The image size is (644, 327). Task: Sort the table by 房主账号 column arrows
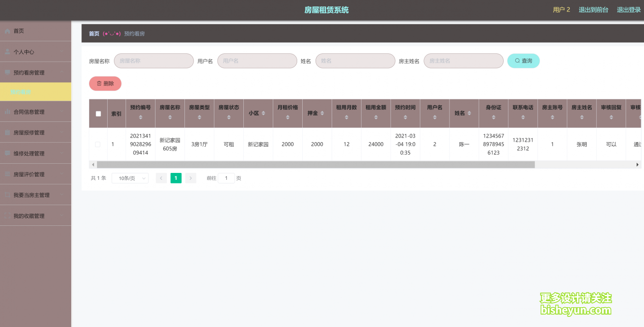pyautogui.click(x=552, y=117)
